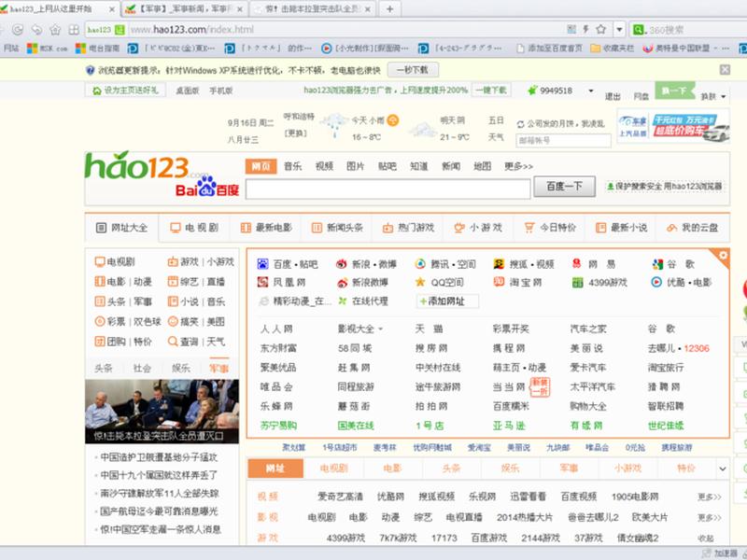Open 苏宁易购 green link

278,426
